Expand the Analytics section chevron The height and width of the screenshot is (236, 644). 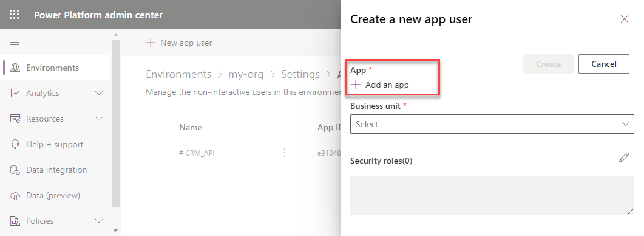point(99,94)
